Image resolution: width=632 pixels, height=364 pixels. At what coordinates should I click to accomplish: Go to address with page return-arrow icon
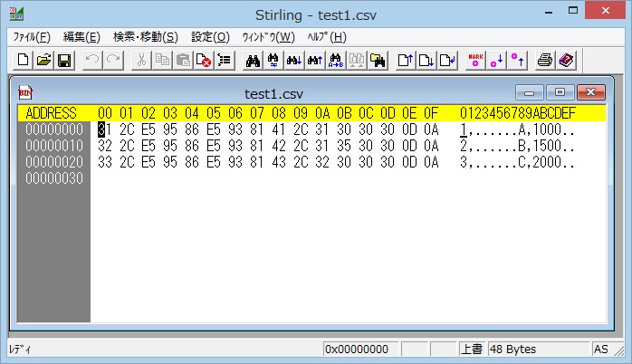[x=447, y=61]
